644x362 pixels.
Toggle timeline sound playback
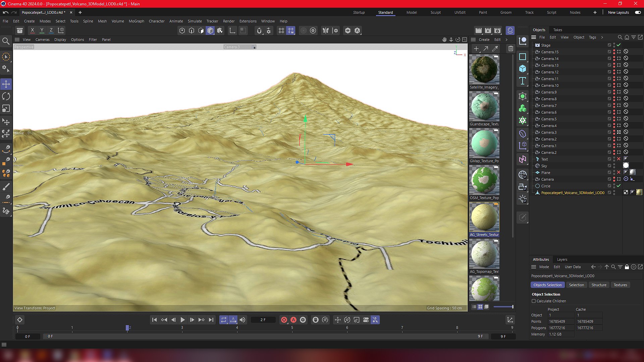point(243,320)
